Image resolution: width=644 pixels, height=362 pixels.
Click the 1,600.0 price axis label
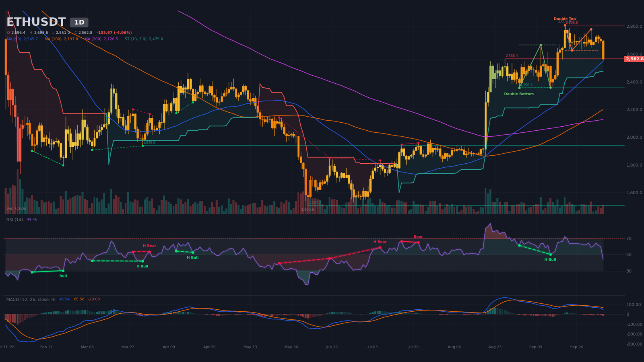[x=634, y=193]
